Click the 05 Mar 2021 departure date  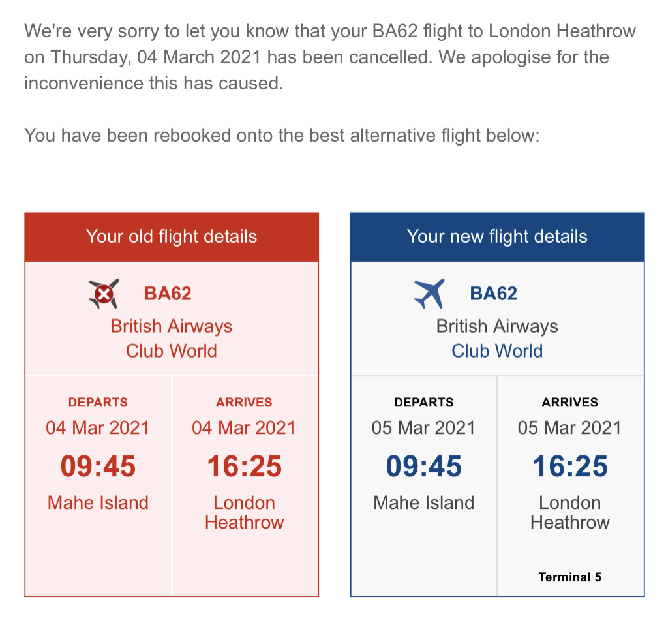tap(423, 428)
